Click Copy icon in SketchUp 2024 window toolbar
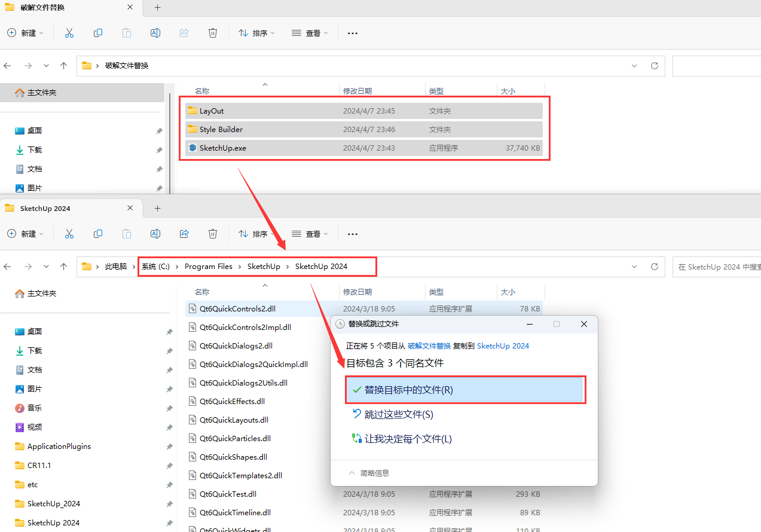The image size is (761, 532). click(x=98, y=234)
